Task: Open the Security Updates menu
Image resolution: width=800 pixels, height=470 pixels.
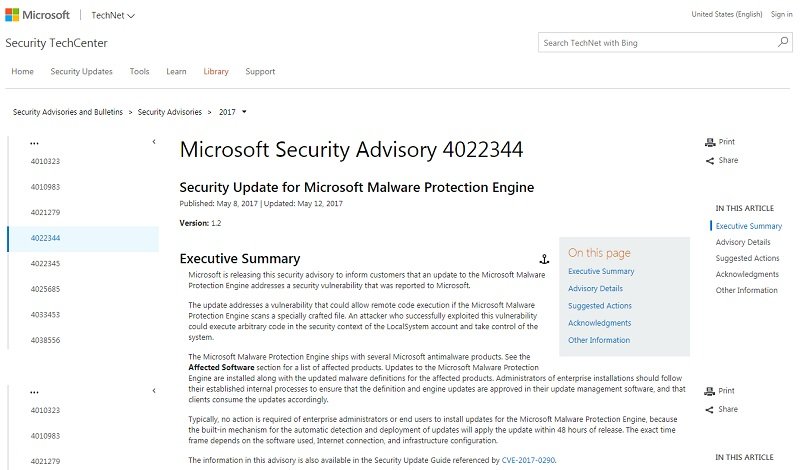Action: [81, 71]
